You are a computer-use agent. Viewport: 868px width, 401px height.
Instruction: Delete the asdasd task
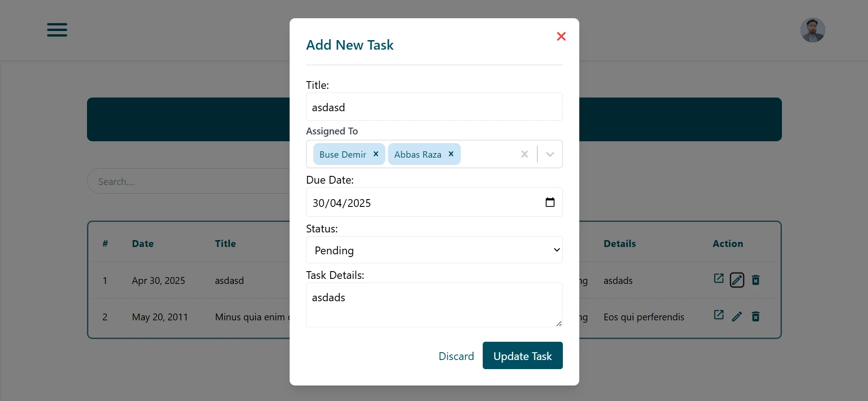coord(756,280)
